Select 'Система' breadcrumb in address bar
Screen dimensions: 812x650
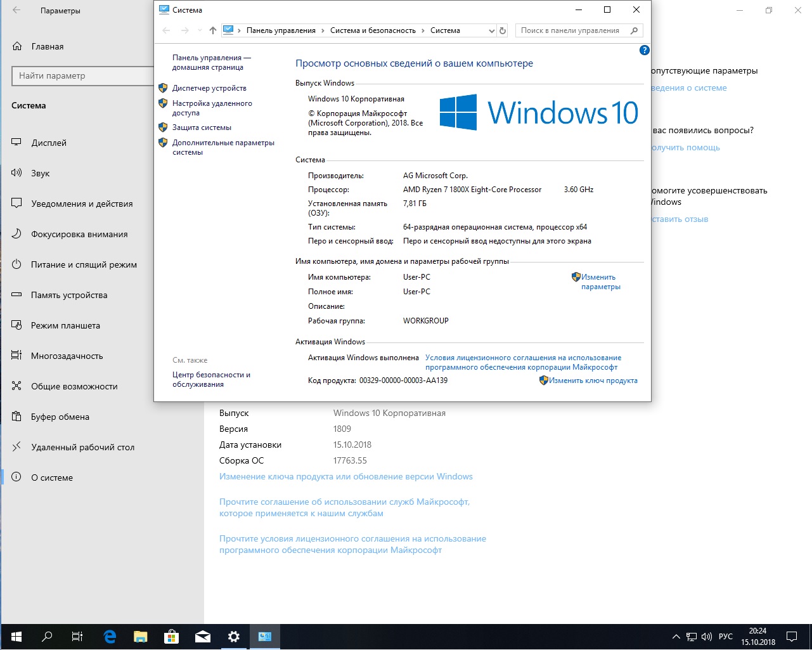pos(445,30)
